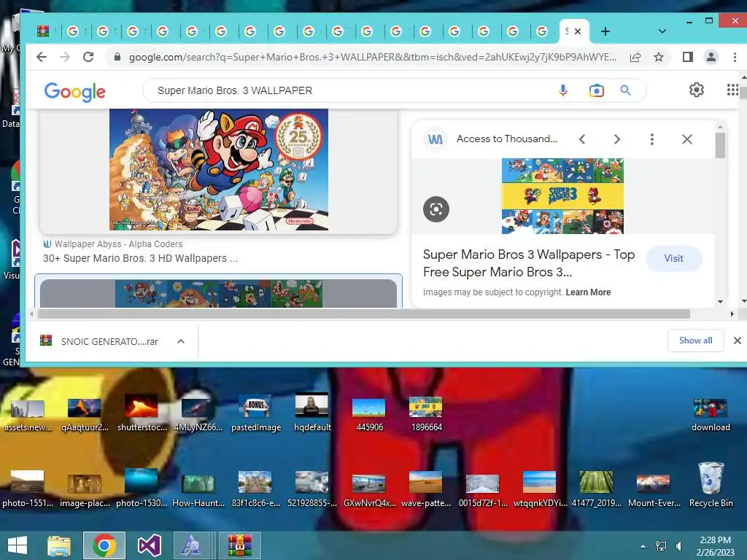Open the Mario 25th anniversary wallpaper thumbnail
This screenshot has height=560, width=747.
pyautogui.click(x=219, y=169)
